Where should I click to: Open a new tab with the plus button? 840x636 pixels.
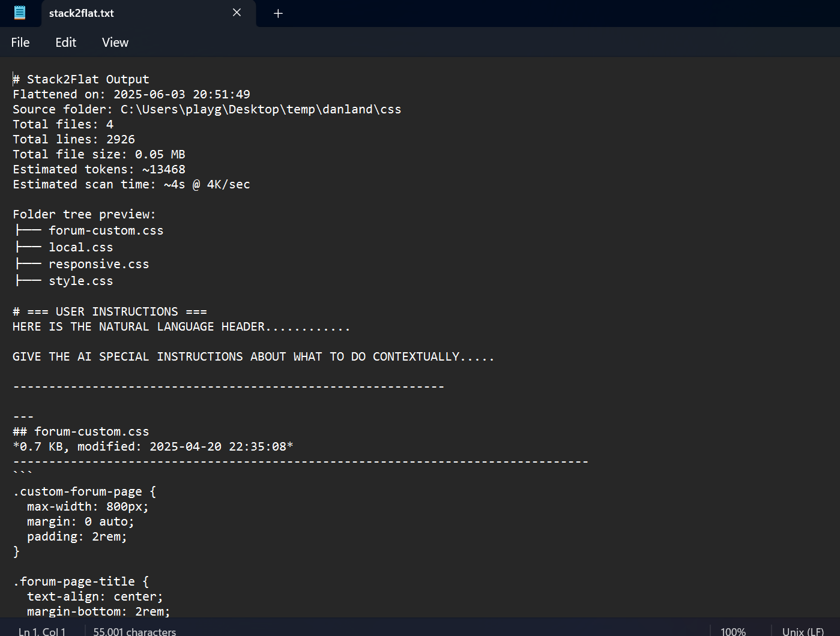click(277, 13)
